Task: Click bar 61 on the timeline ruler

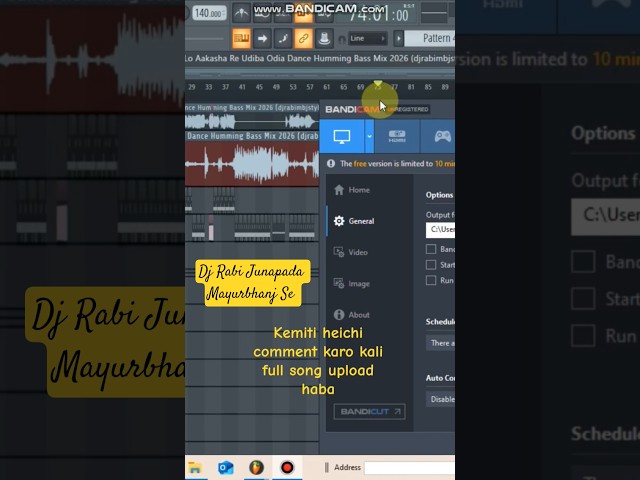Action: click(327, 87)
